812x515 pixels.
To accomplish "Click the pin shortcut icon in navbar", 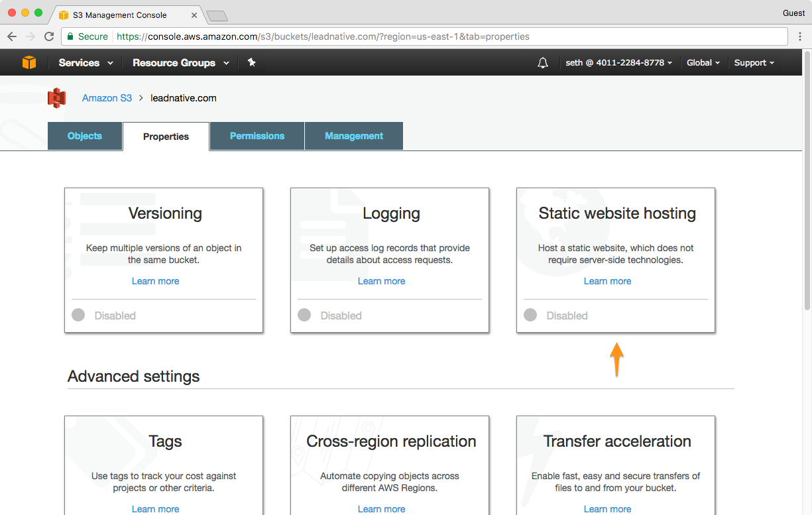I will click(251, 62).
